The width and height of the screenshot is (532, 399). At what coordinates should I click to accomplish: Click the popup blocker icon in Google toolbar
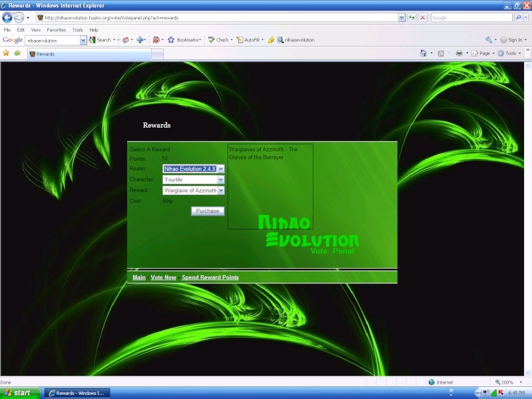(x=156, y=40)
